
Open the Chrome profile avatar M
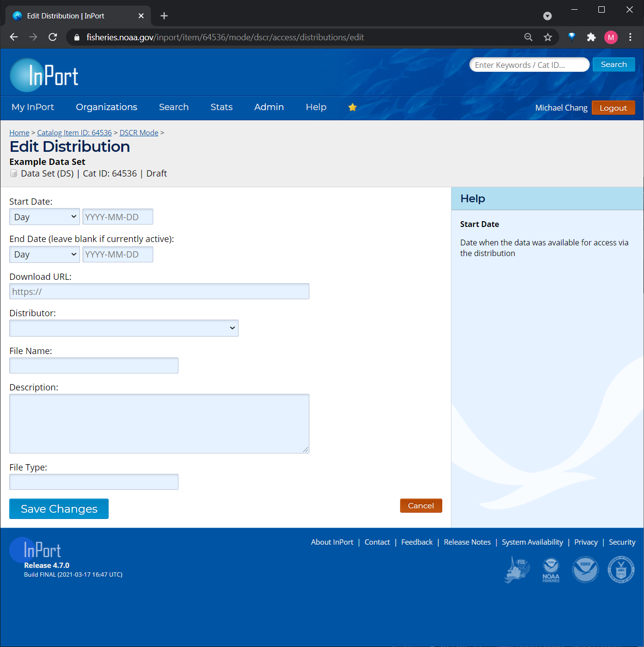611,37
